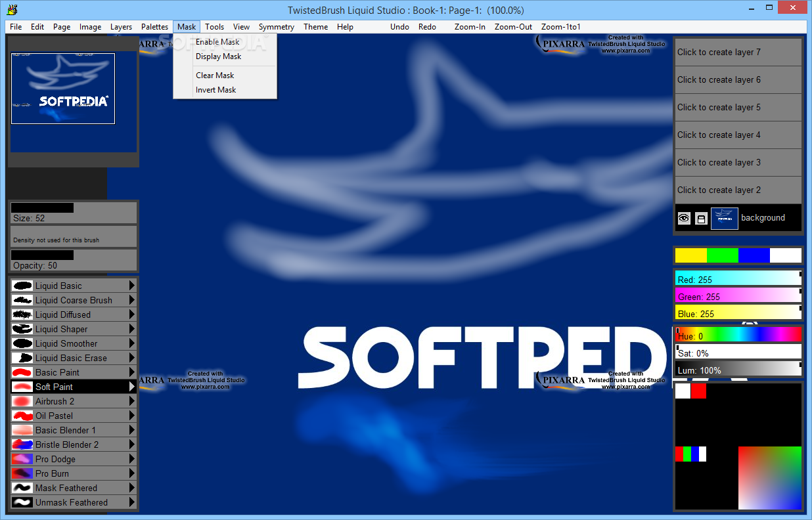Select the Liquid Coarse Brush icon
The height and width of the screenshot is (520, 812).
click(x=22, y=300)
